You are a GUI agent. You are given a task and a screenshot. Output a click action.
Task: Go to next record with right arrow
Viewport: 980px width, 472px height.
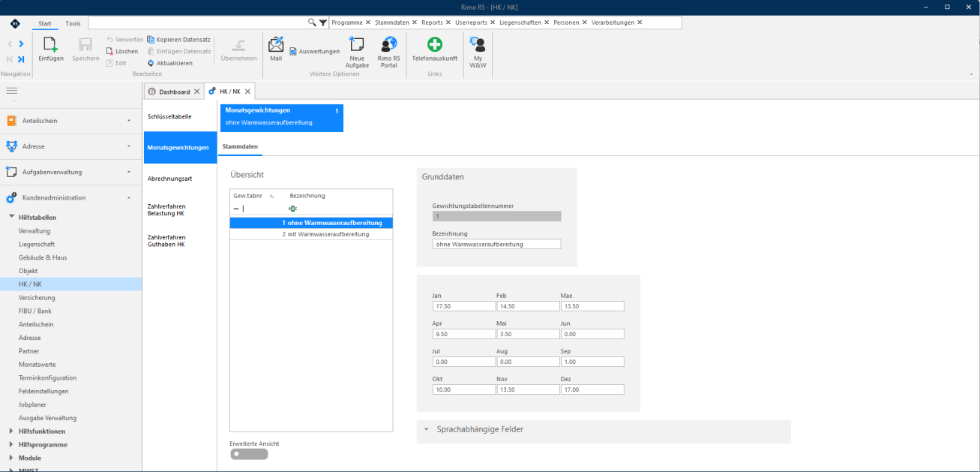[x=21, y=44]
